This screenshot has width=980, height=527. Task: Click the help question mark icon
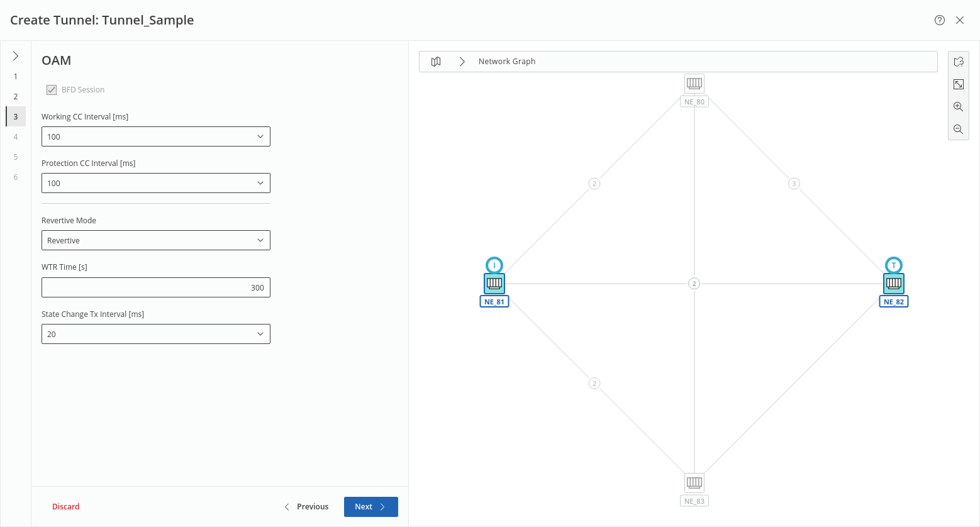click(940, 20)
